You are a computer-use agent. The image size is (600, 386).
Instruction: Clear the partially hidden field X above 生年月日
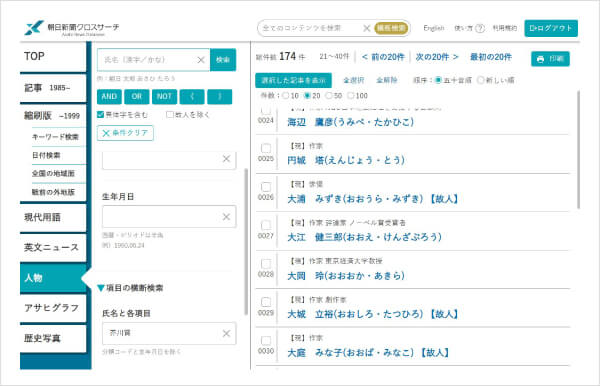[x=226, y=159]
